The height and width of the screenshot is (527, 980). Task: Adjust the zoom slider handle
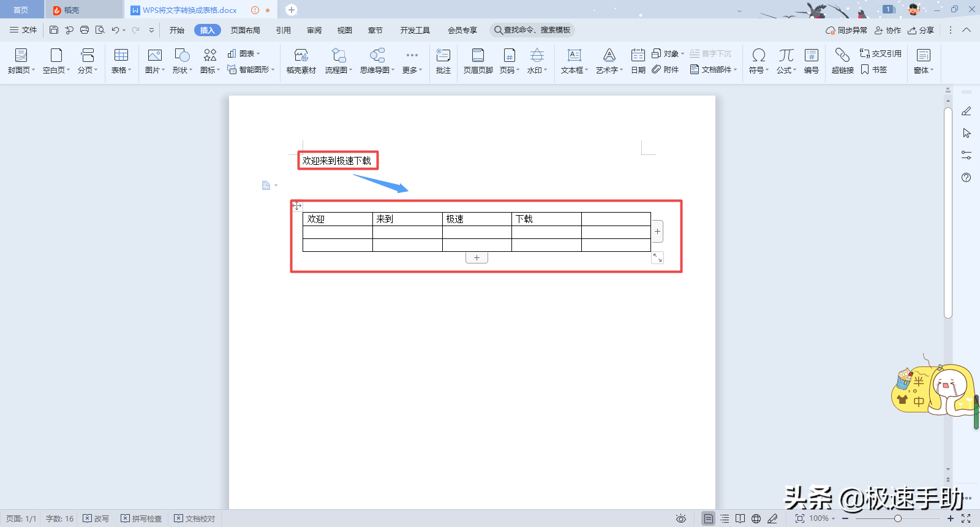[897, 518]
